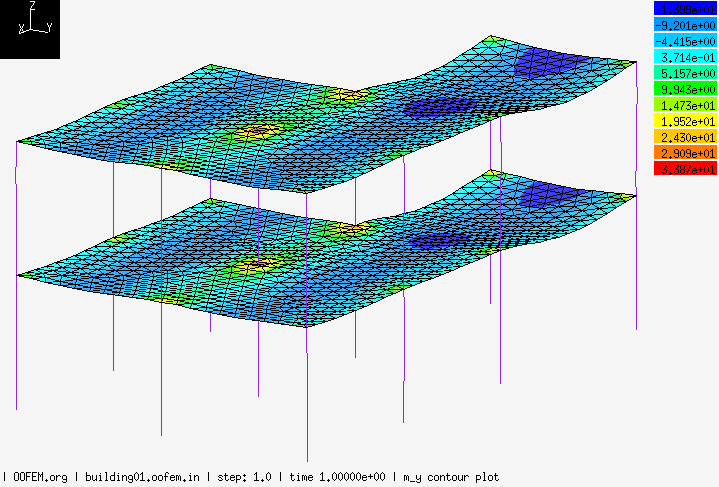Click the OOFEM.org status bar text
Screen dimensions: 719x487
click(x=40, y=477)
